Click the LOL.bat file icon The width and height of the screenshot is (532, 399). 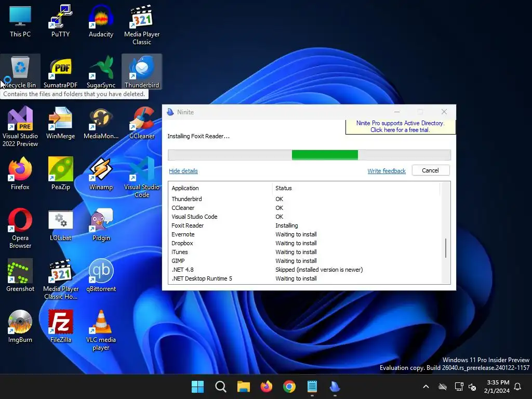60,225
